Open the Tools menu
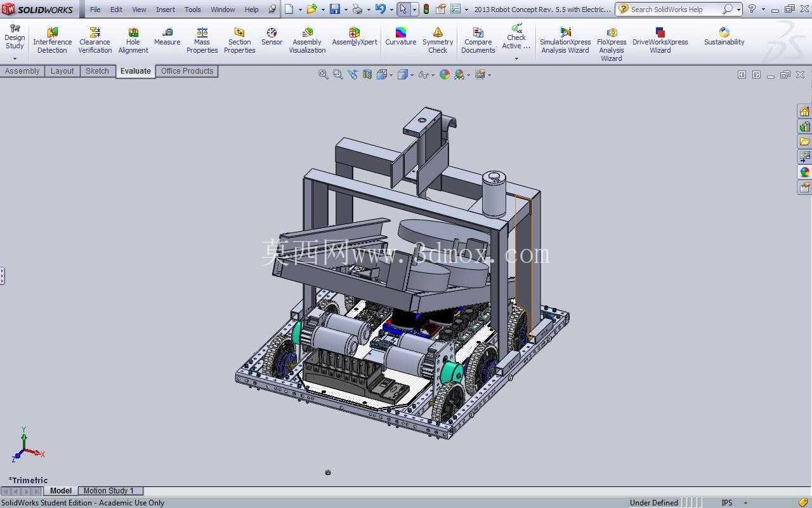This screenshot has width=812, height=508. (x=193, y=10)
